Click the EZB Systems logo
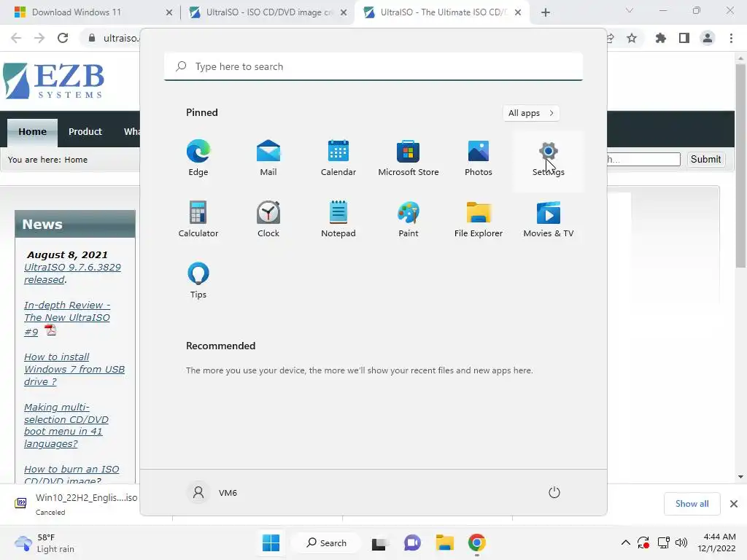The height and width of the screenshot is (560, 747). click(54, 81)
